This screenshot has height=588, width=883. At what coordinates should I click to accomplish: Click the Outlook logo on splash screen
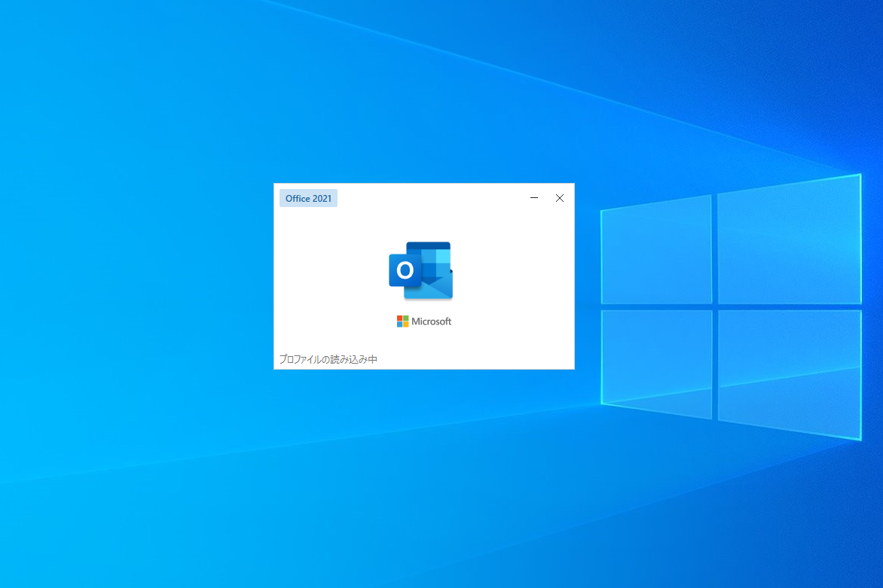pyautogui.click(x=420, y=270)
